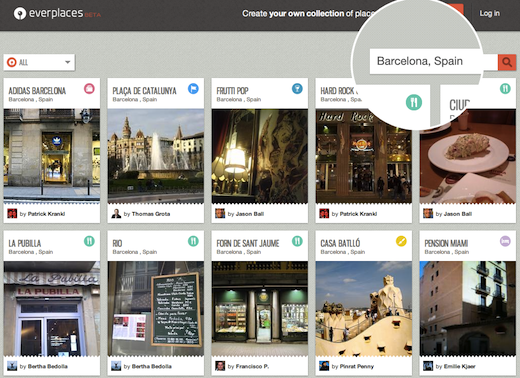Click the purple bed icon on Pension Miami
Screen dimensions: 520x378
tap(505, 241)
